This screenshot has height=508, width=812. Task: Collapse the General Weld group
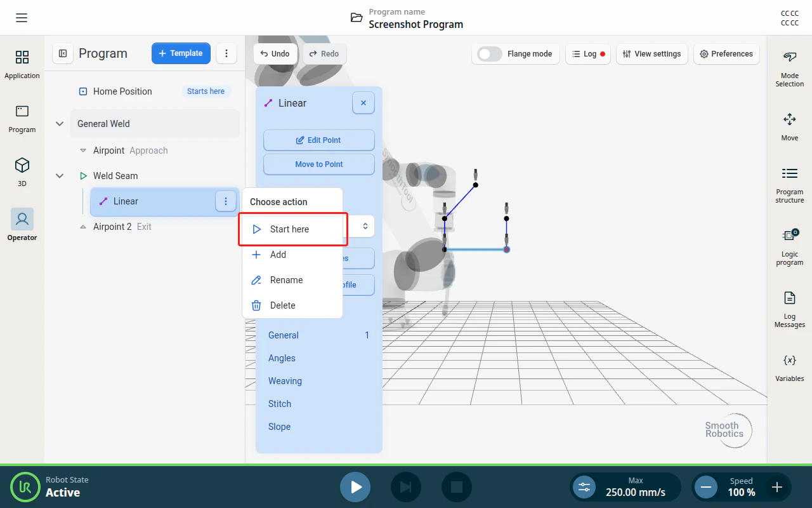60,124
